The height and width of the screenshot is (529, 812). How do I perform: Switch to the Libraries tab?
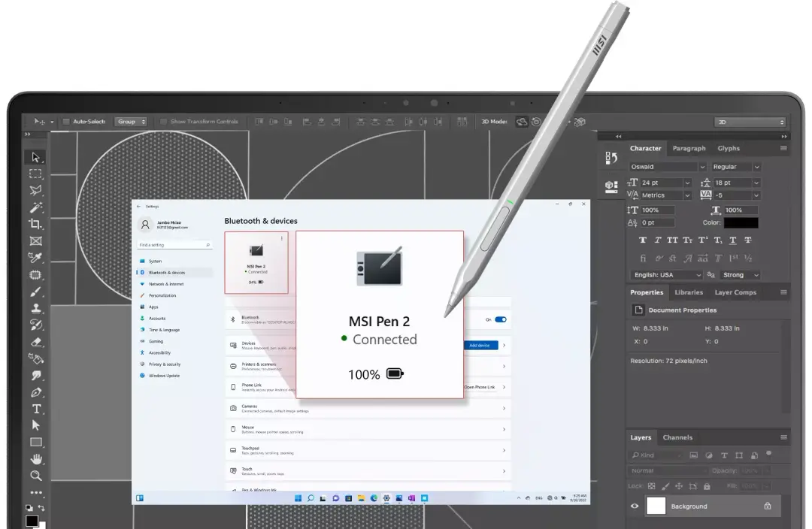(x=689, y=292)
